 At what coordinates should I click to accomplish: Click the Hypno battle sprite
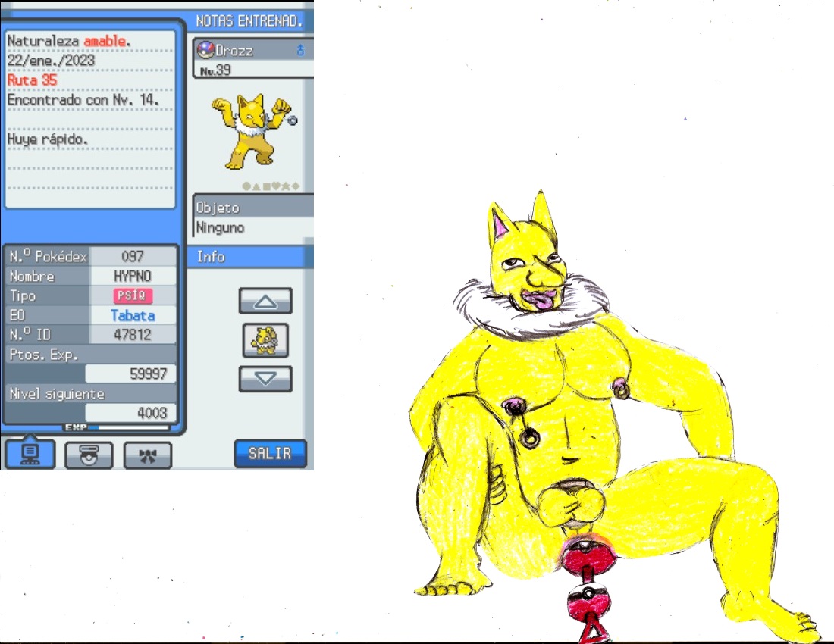pos(254,132)
